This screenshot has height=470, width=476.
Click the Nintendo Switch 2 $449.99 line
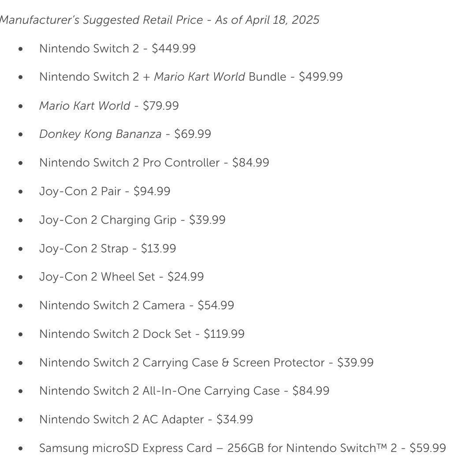click(118, 48)
